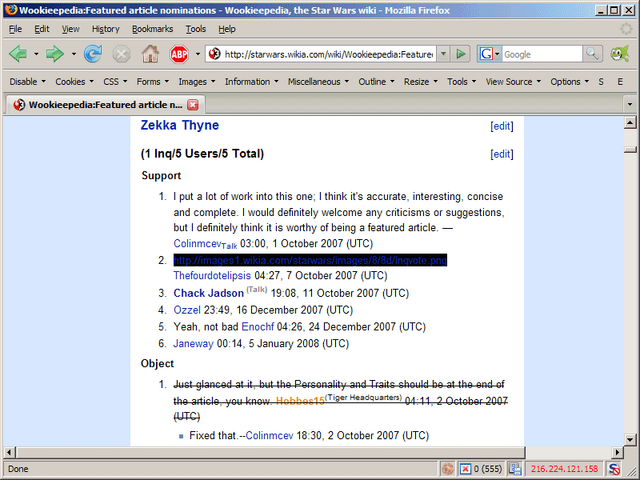Click the NoScript S icon in status bar
This screenshot has width=640, height=480.
(614, 469)
